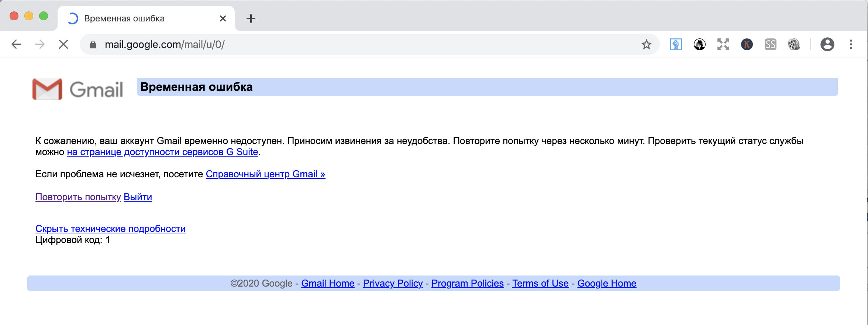Open the SS extension icon

coord(771,45)
